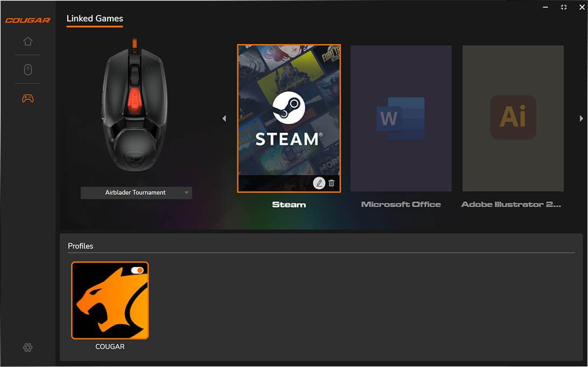The image size is (588, 367).
Task: Click the Steam game title label
Action: 289,204
